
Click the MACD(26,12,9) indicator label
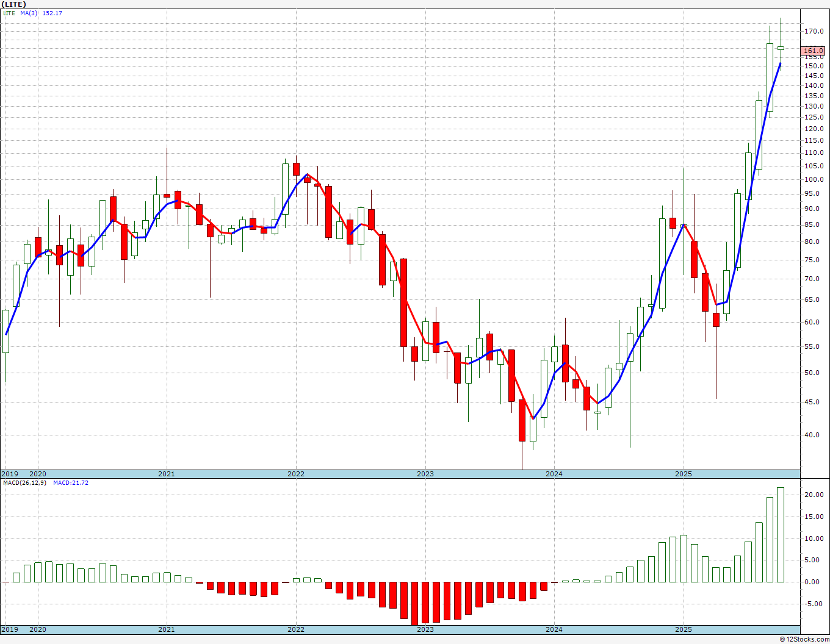coord(24,483)
